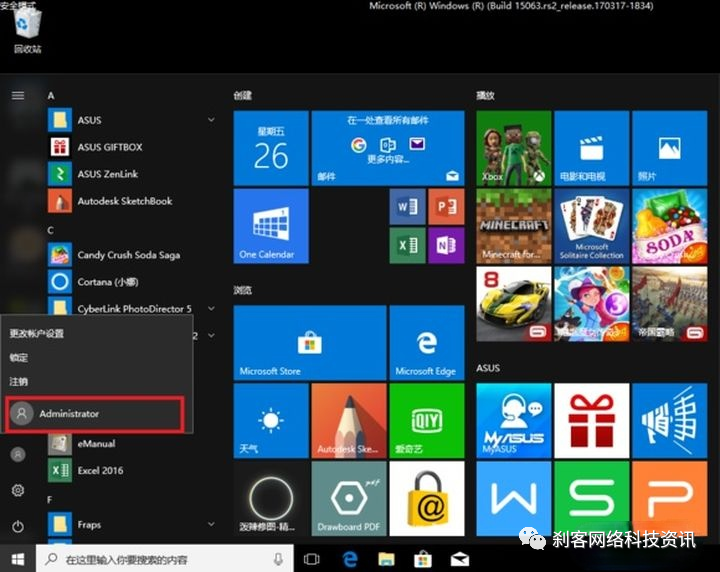Click the microphone in the search box
This screenshot has width=720, height=572.
pyautogui.click(x=278, y=559)
